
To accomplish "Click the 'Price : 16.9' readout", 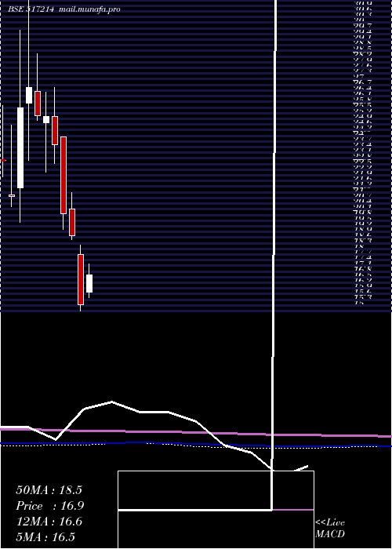I will pyautogui.click(x=50, y=506).
